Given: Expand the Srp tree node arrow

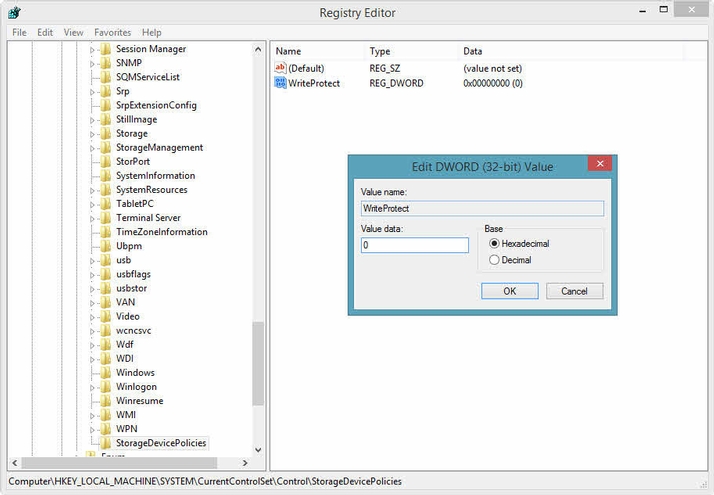Looking at the screenshot, I should pyautogui.click(x=92, y=92).
